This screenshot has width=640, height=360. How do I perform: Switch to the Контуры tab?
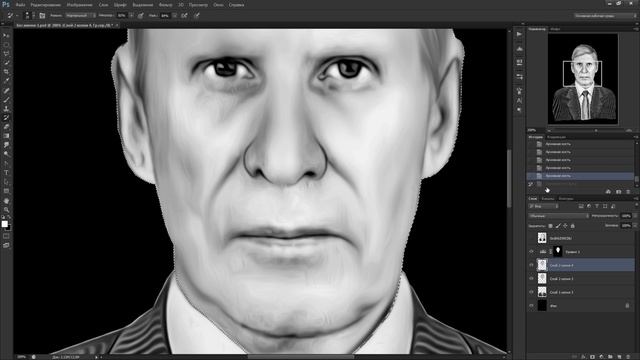(566, 199)
